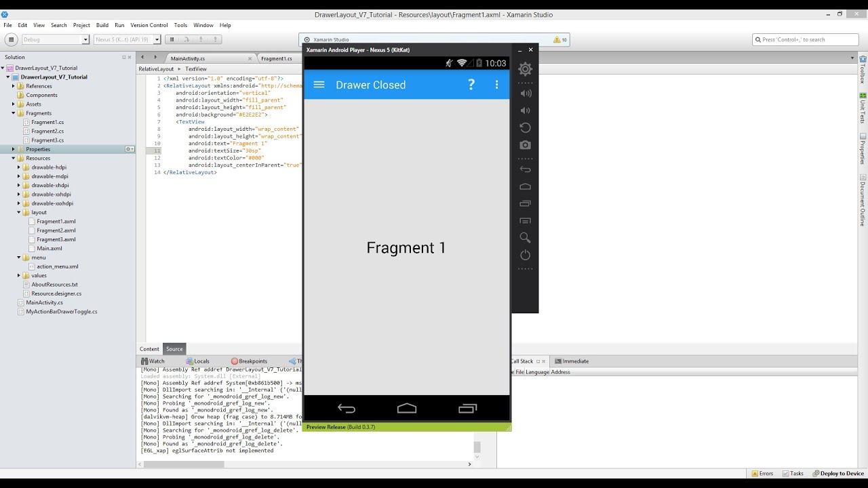Viewport: 868px width, 488px height.
Task: Expand the values folder
Action: tap(18, 276)
